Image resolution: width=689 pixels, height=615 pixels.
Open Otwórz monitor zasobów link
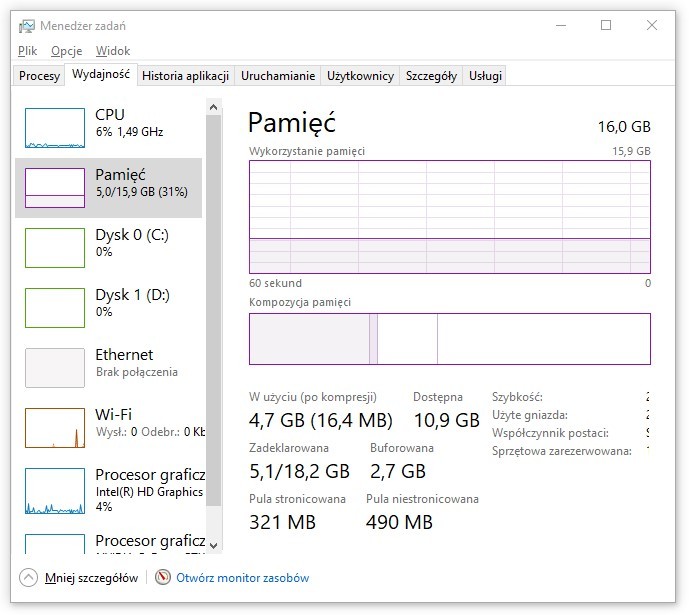point(243,578)
